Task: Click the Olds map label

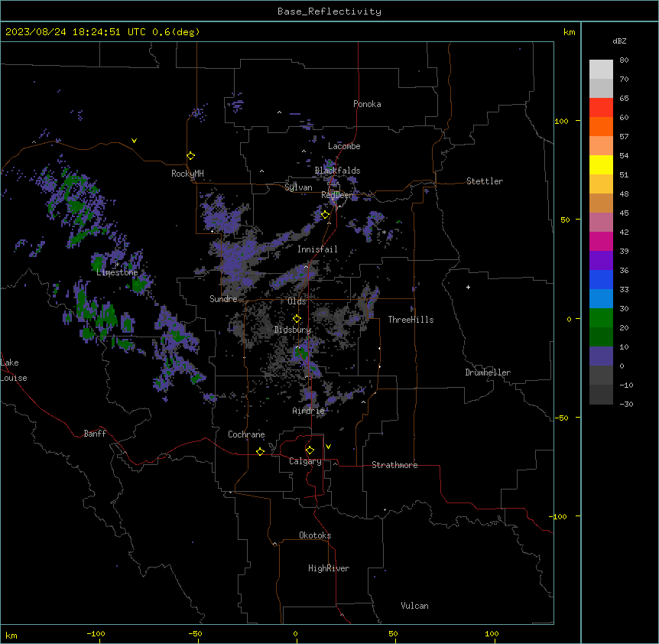Action: click(297, 301)
